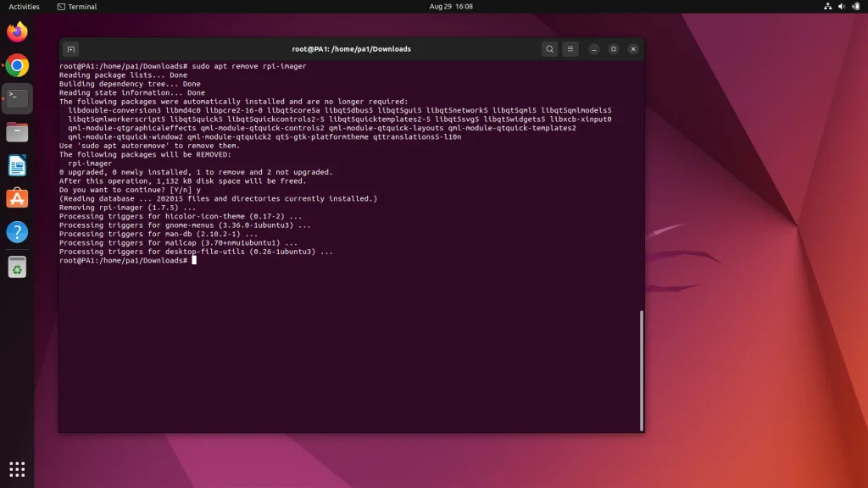Click the 'Use sudo apt autoremove' hint line
The width and height of the screenshot is (868, 488).
point(149,146)
